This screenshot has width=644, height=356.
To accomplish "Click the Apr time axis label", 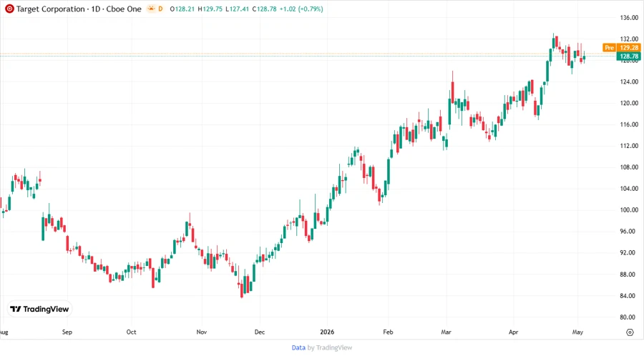I will [x=513, y=332].
